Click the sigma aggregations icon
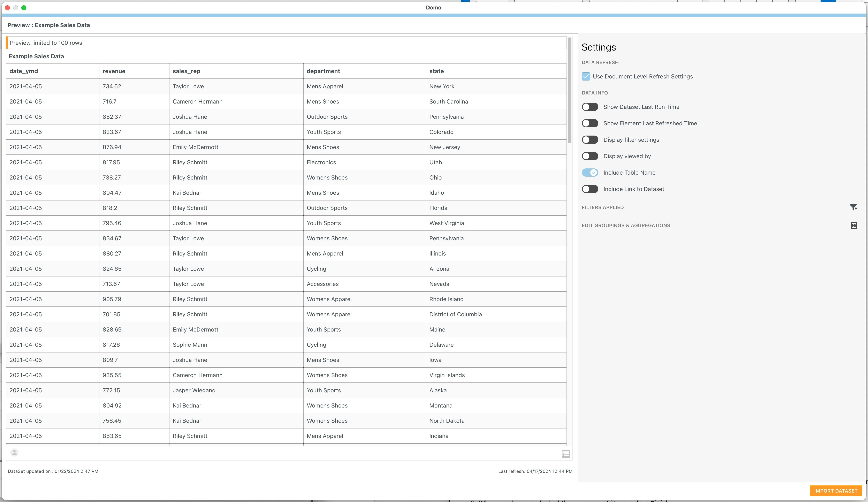Screen dimensions: 868x502 (x=854, y=225)
